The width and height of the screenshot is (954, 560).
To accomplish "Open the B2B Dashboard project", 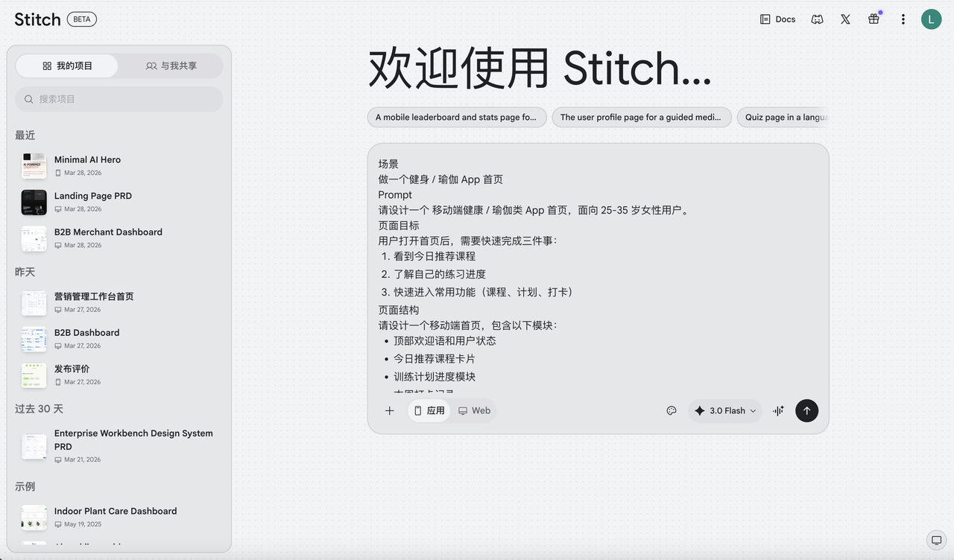I will (x=119, y=339).
